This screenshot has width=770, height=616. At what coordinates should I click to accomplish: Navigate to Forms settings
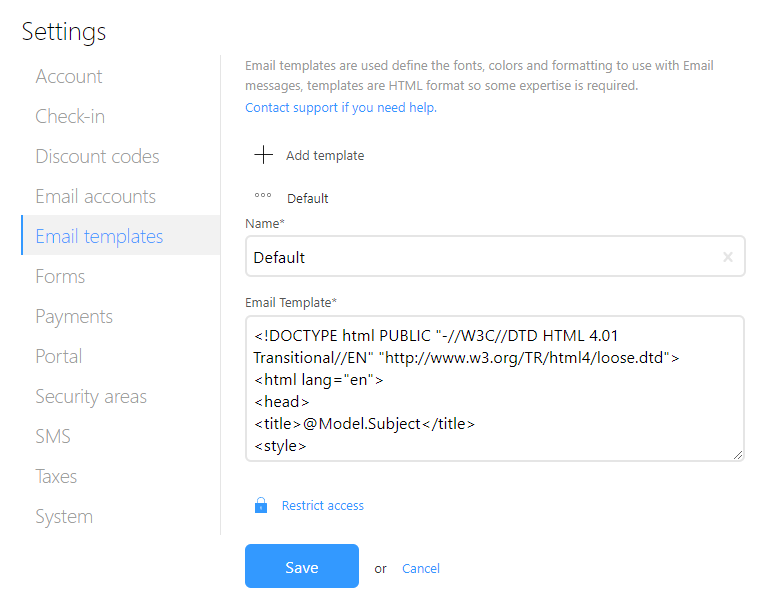click(x=60, y=277)
